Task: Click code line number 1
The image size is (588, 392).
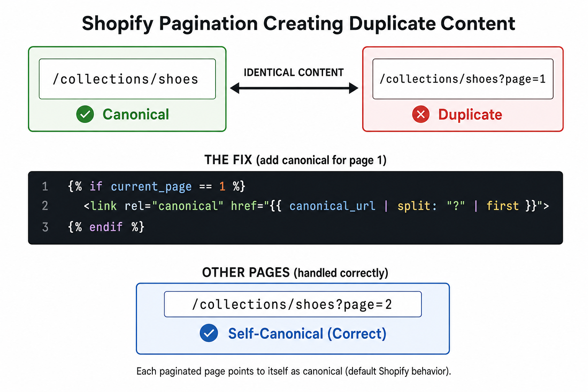Action: point(45,186)
